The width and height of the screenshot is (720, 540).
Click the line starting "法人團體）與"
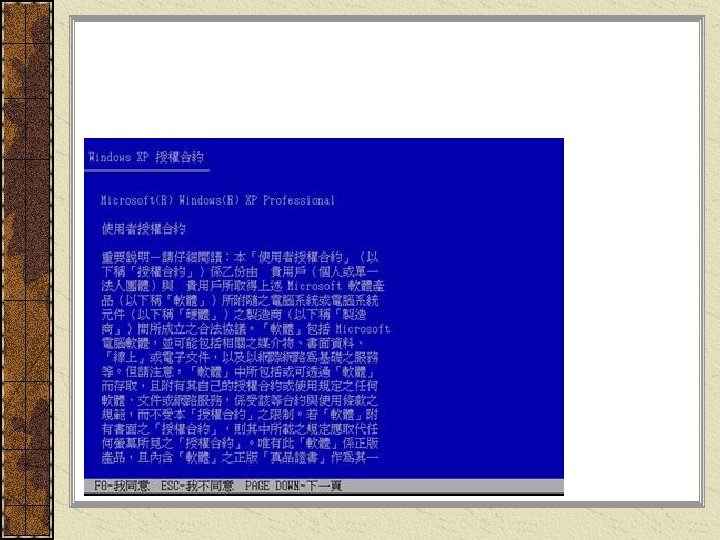(x=242, y=286)
